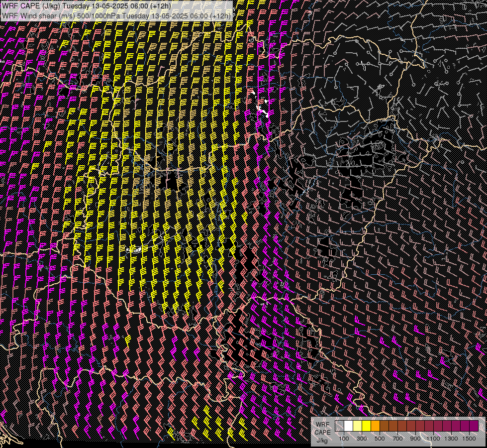The image size is (487, 448).
Task: Click the 500 legend value
Action: pos(380,439)
